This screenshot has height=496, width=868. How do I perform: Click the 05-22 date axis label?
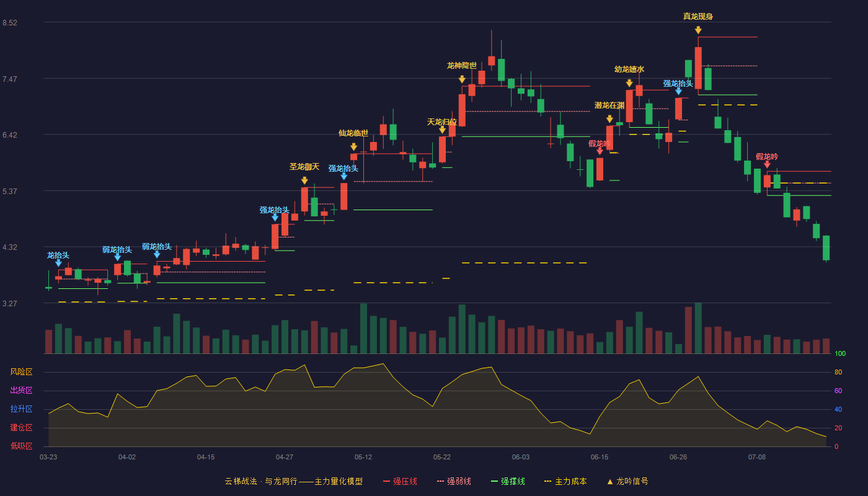[x=442, y=457]
